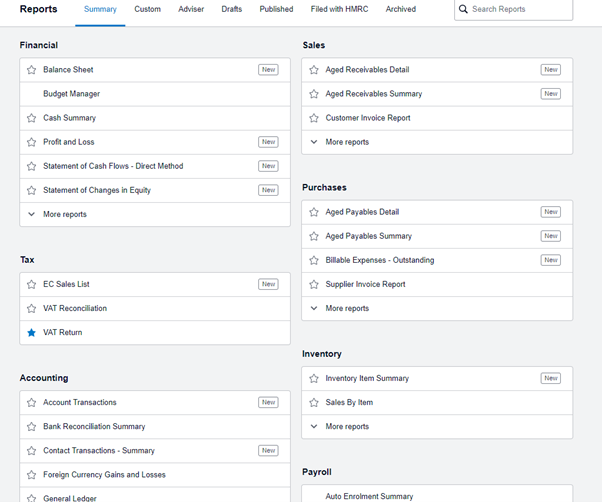Click the search magnifier icon
The image size is (602, 502).
click(x=463, y=9)
